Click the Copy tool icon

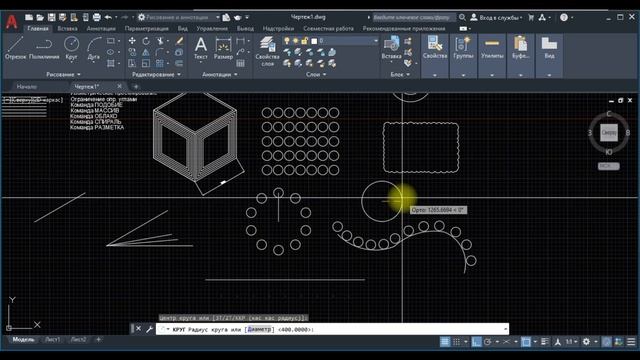132,52
